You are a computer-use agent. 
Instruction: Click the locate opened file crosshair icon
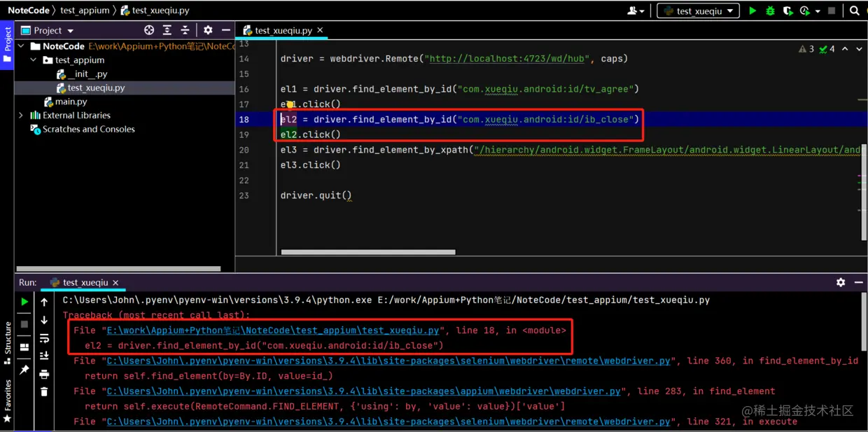click(149, 30)
